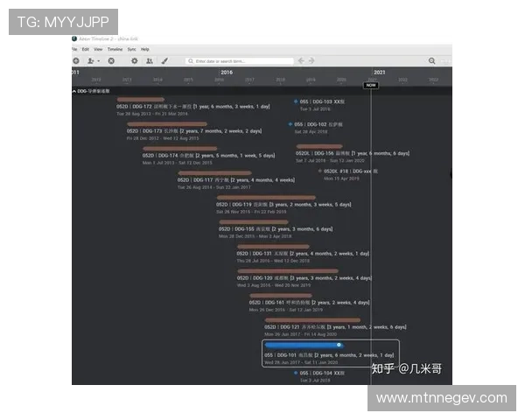The height and width of the screenshot is (420, 525).
Task: Open the Timeline menu
Action: point(115,50)
